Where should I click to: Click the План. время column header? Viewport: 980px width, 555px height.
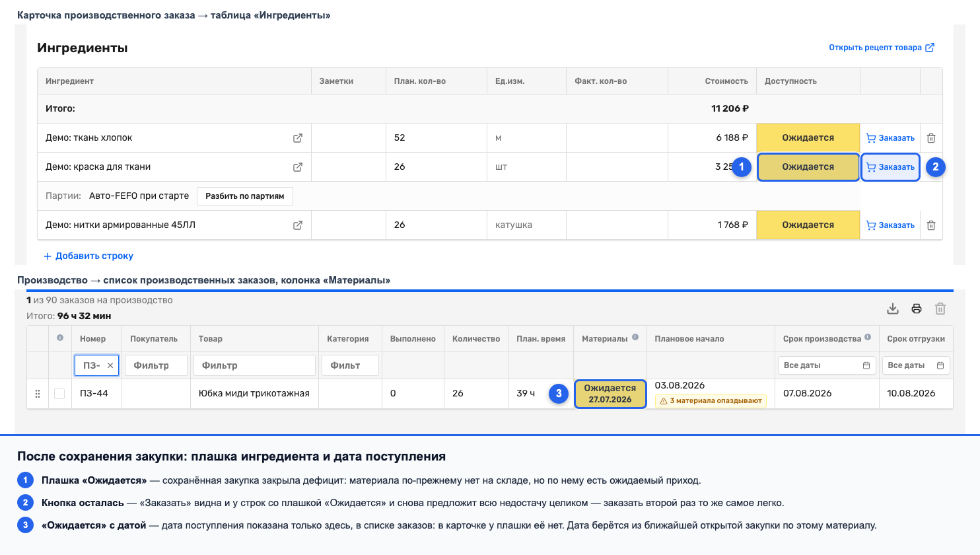541,339
